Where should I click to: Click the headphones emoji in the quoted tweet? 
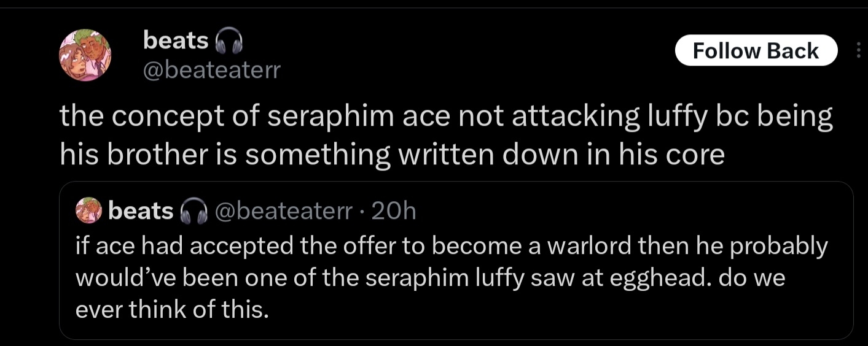(x=192, y=212)
